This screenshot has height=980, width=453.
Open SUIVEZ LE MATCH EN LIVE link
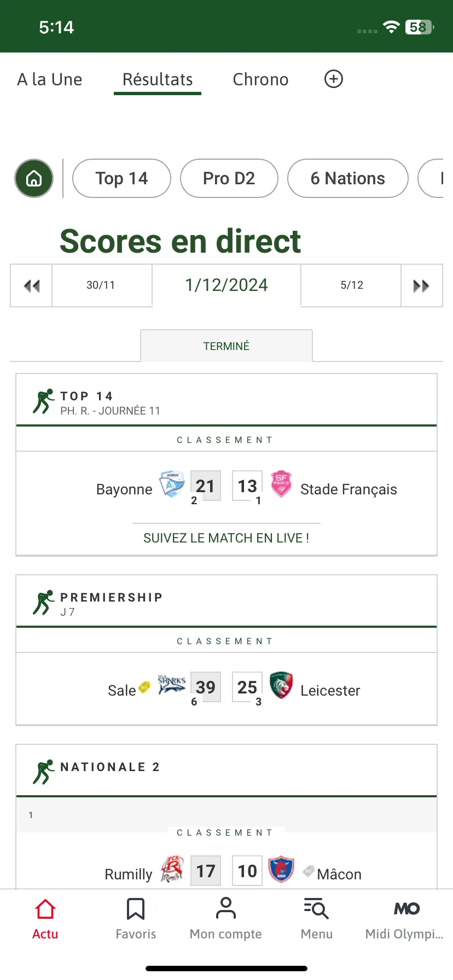tap(226, 538)
